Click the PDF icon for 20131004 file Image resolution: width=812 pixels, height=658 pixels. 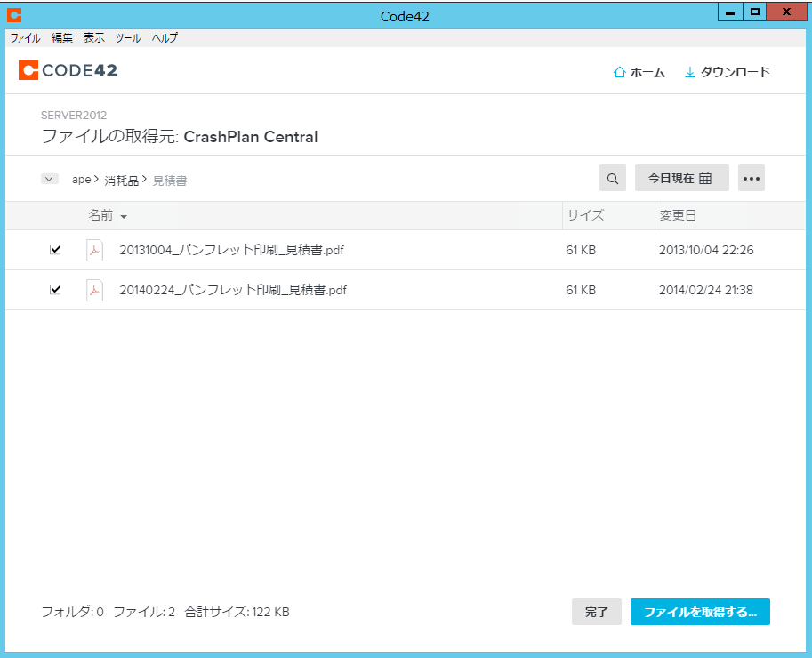click(95, 250)
